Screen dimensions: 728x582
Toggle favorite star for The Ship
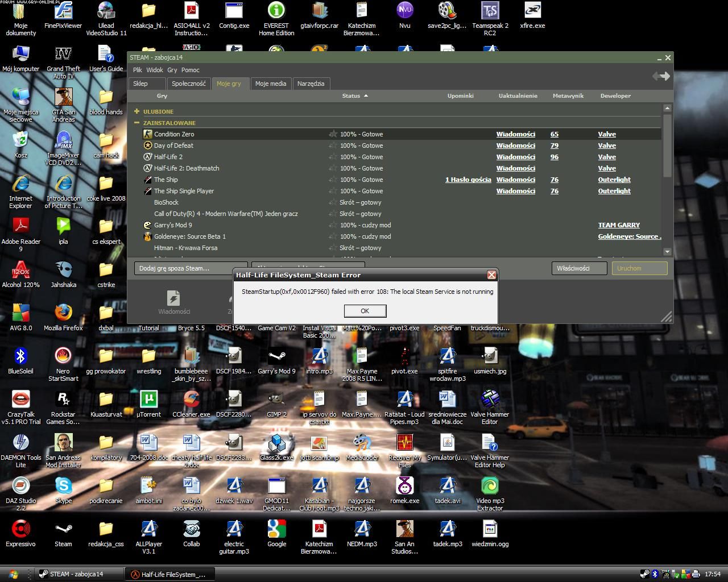click(333, 180)
